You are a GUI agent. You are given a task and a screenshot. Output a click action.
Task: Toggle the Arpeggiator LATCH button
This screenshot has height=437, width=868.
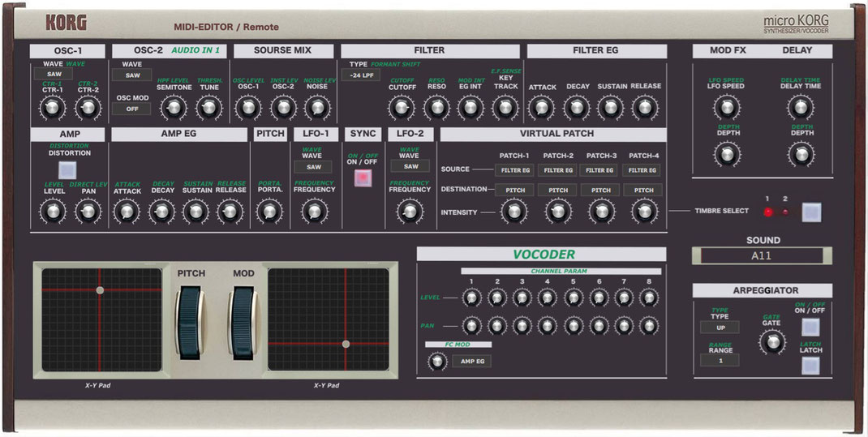pyautogui.click(x=811, y=366)
